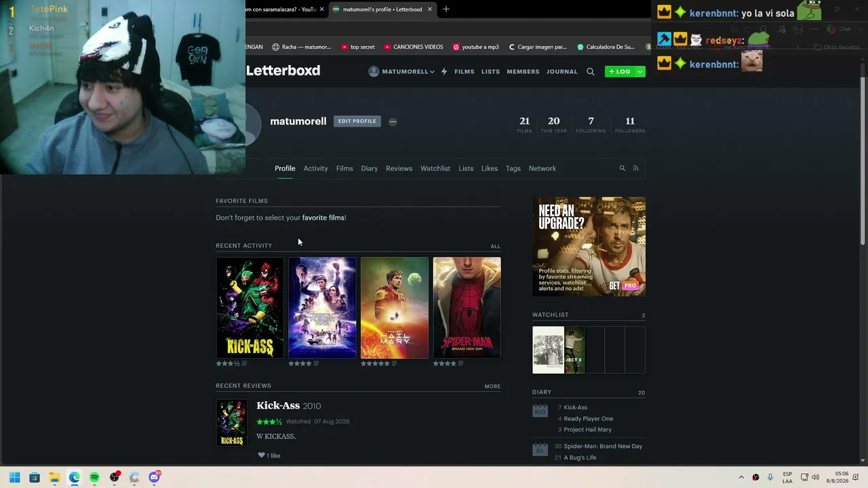Click the Letterboxd logo
Image resolution: width=868 pixels, height=488 pixels.
tap(283, 70)
